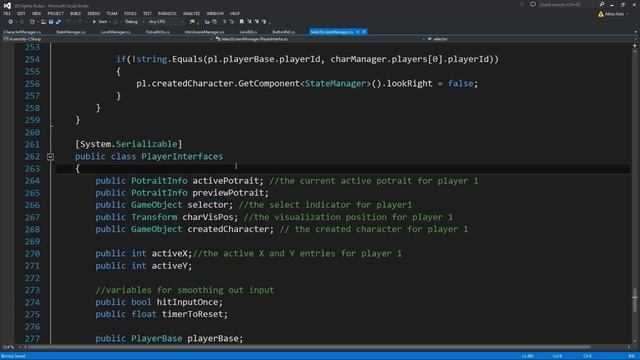Click the Quick Launch magnifier icon

point(602,4)
